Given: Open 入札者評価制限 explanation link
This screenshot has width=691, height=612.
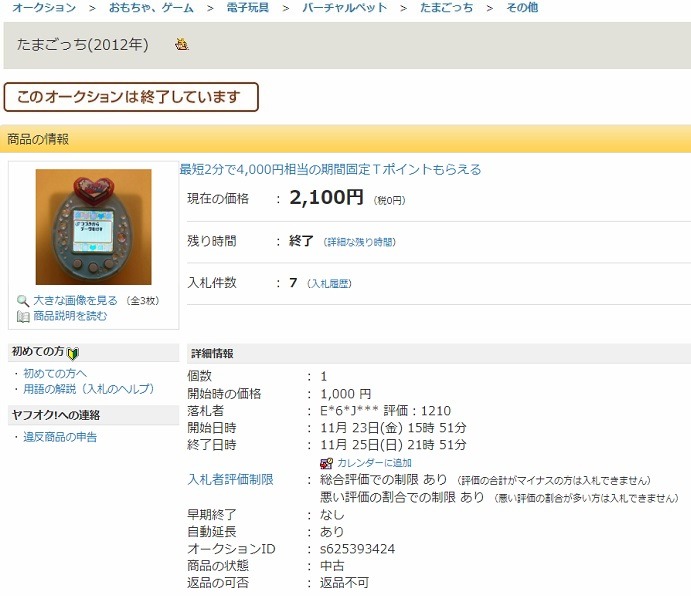Looking at the screenshot, I should 230,479.
